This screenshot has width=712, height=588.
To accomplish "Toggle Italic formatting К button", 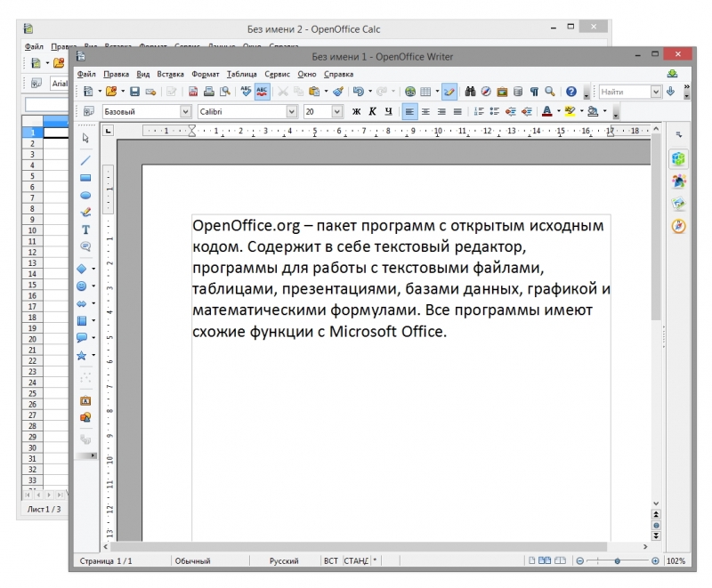I will tap(372, 111).
